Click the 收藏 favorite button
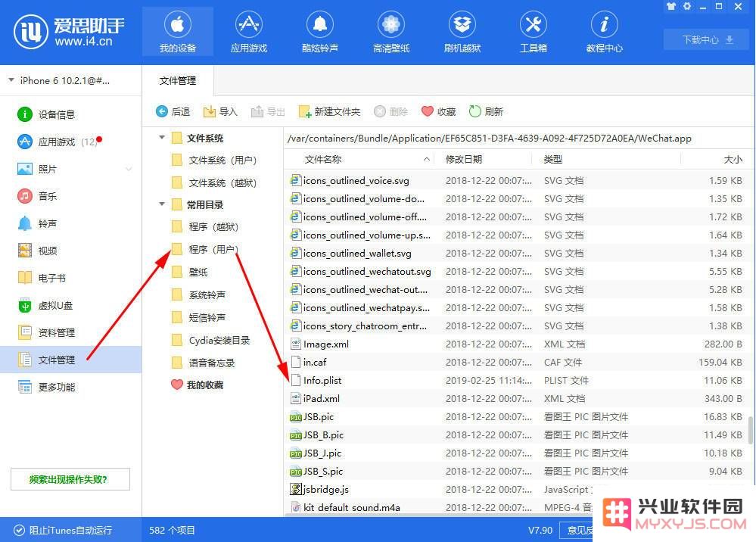 click(438, 112)
